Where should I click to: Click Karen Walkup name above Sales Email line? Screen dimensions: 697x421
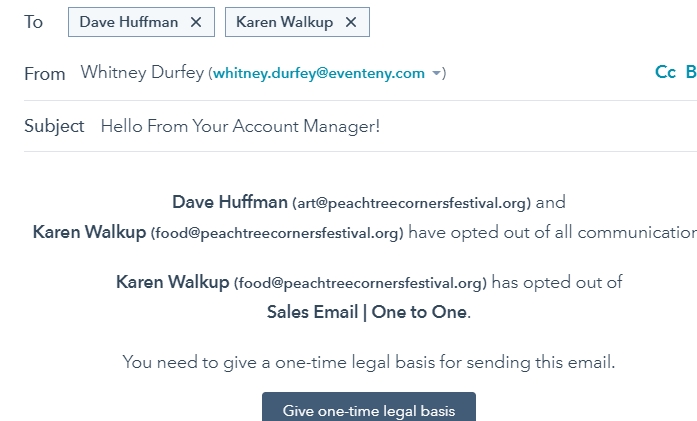pos(172,282)
